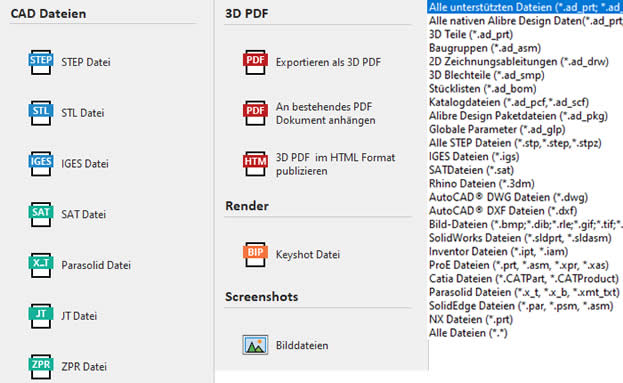Click the BIP Keyshot file icon

click(x=255, y=255)
